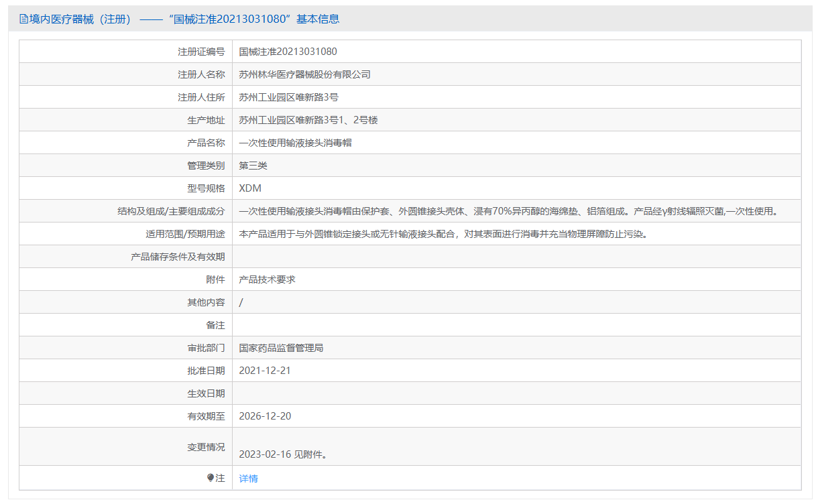
Task: Click the header title 境内医疗器械（注册）基本信息
Action: click(x=179, y=19)
